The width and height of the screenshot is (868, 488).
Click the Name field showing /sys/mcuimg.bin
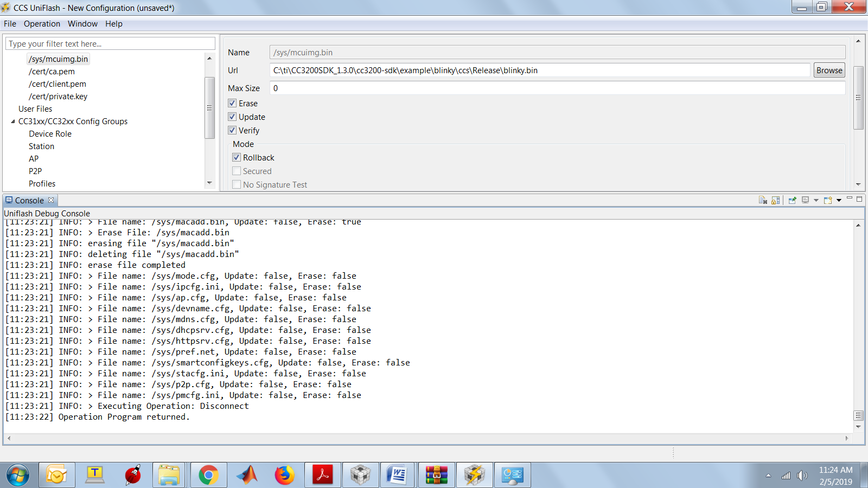(557, 52)
